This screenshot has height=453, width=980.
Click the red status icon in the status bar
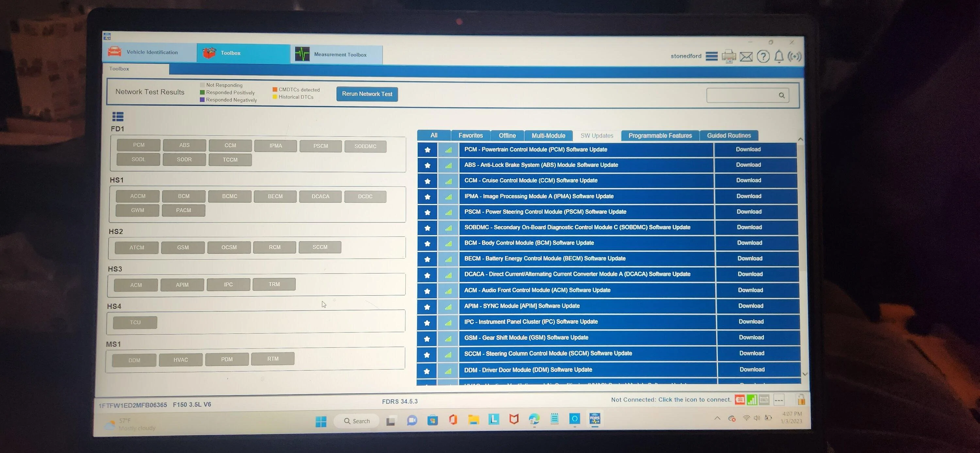pyautogui.click(x=740, y=399)
